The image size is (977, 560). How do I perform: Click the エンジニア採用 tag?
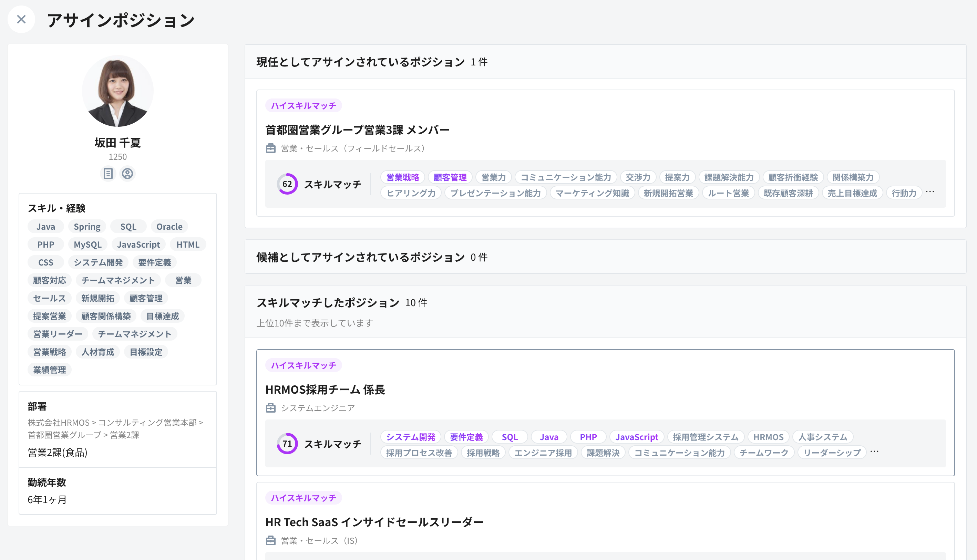pos(543,453)
